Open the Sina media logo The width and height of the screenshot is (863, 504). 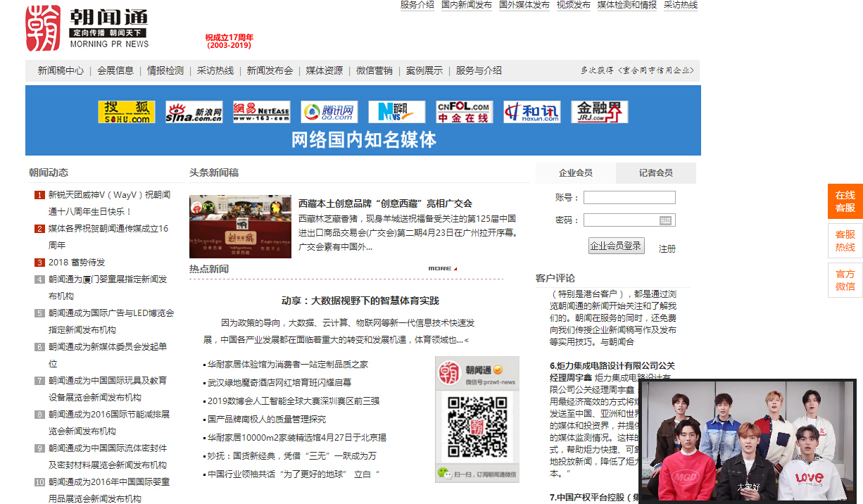coord(194,112)
